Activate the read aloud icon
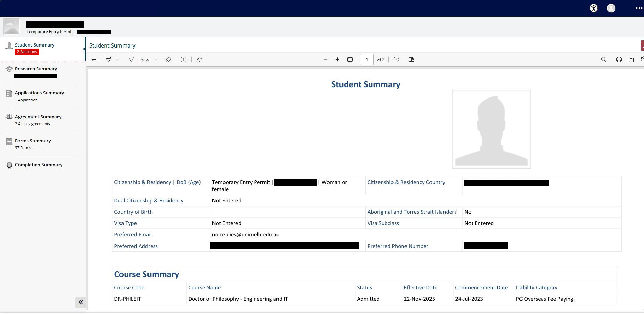Screen dimensions: 644x314 pos(199,60)
